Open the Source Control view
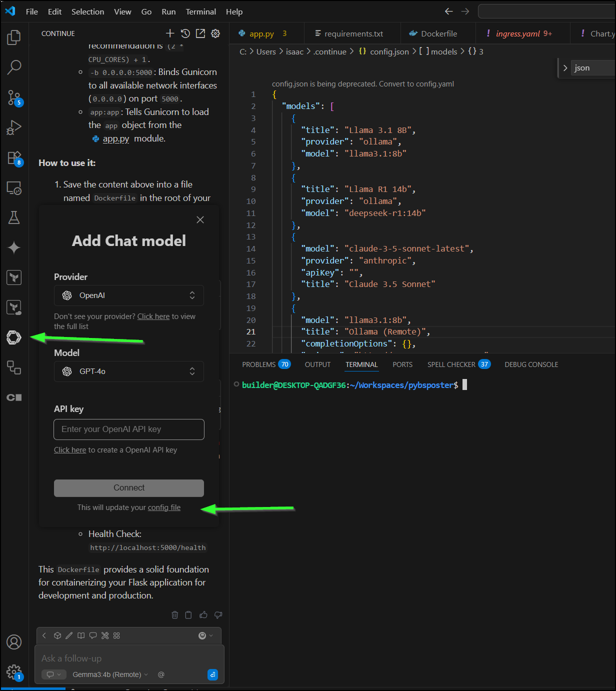This screenshot has height=691, width=616. [14, 97]
